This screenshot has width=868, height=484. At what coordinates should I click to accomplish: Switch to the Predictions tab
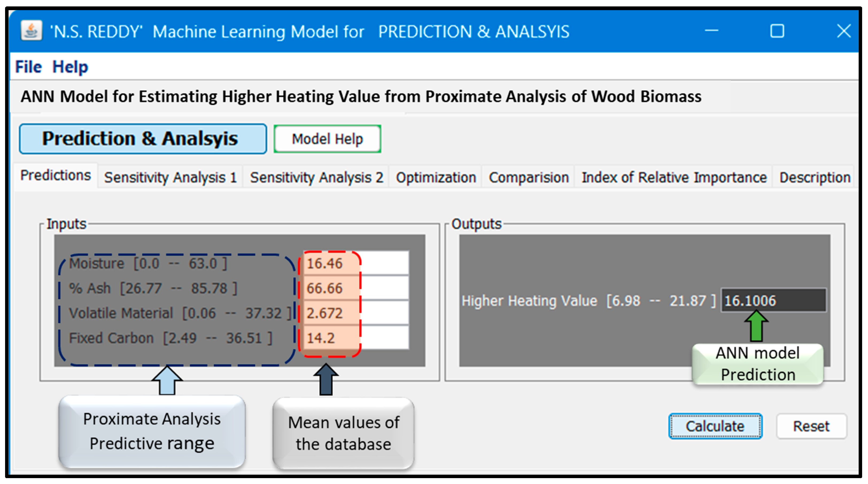coord(56,176)
